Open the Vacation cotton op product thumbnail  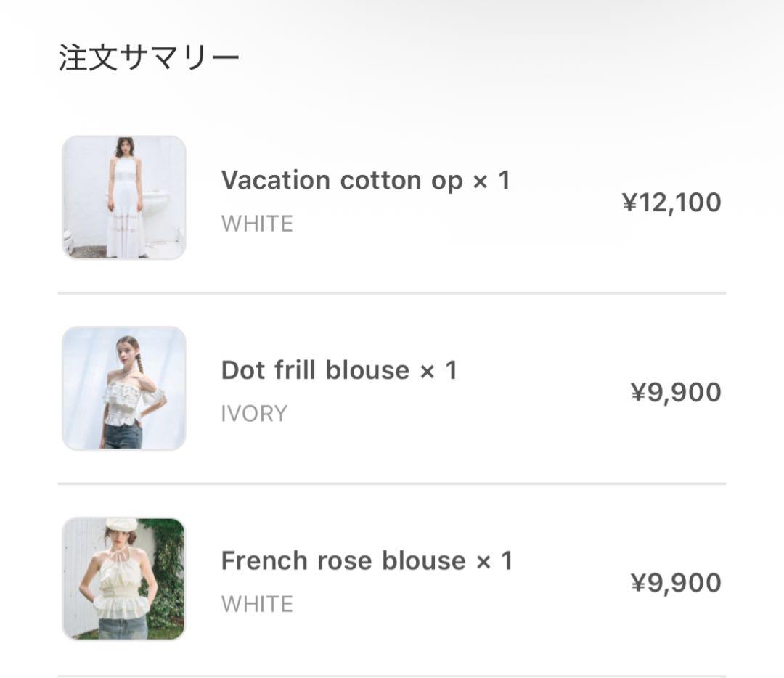click(x=124, y=197)
